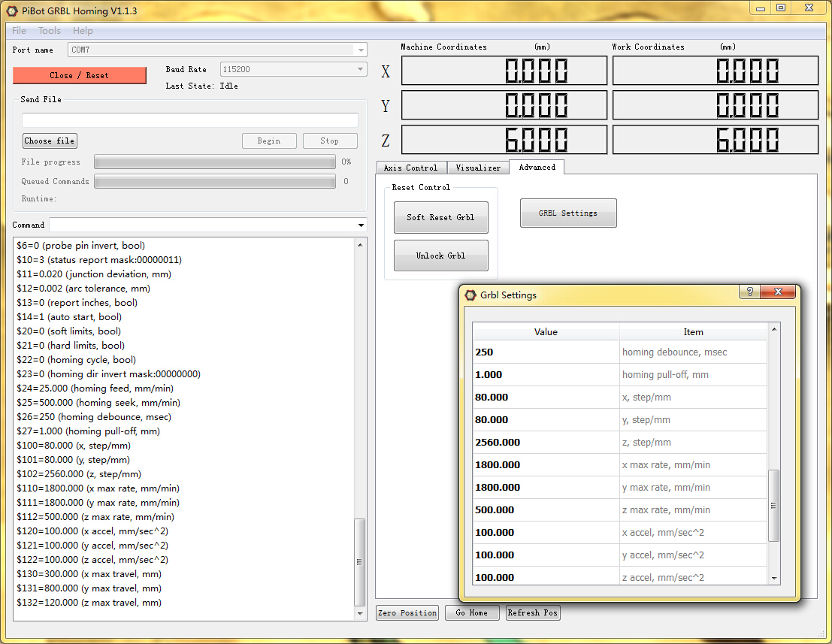
Task: Click the Send File path input field
Action: 190,120
